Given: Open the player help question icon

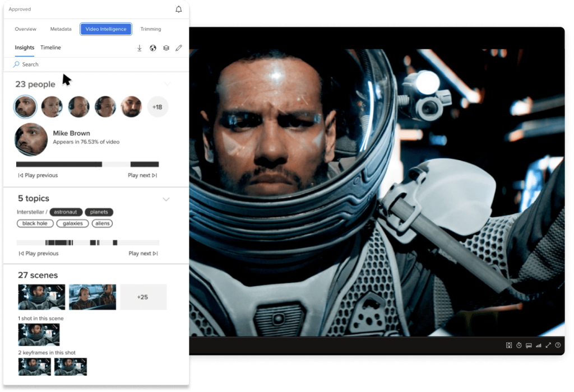Looking at the screenshot, I should [558, 345].
